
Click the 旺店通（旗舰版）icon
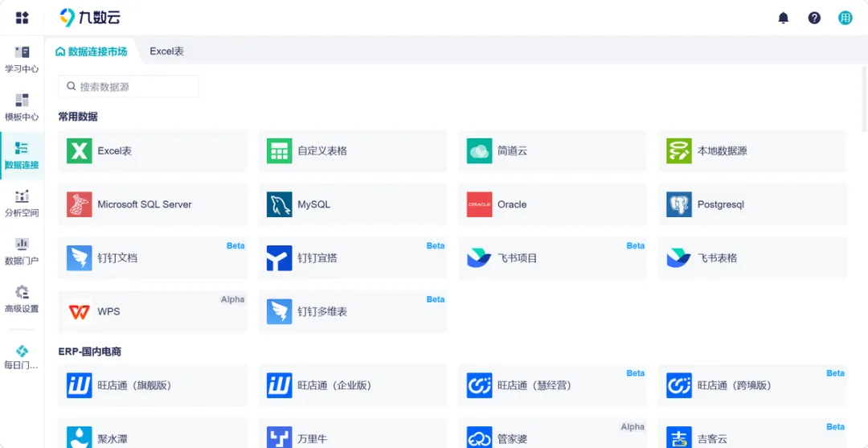tap(79, 385)
